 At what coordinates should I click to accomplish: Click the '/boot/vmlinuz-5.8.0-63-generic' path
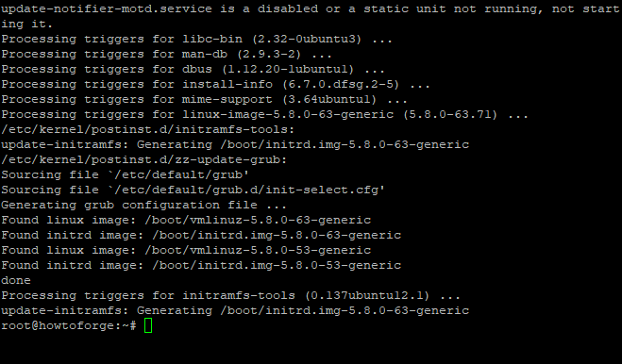pos(258,220)
